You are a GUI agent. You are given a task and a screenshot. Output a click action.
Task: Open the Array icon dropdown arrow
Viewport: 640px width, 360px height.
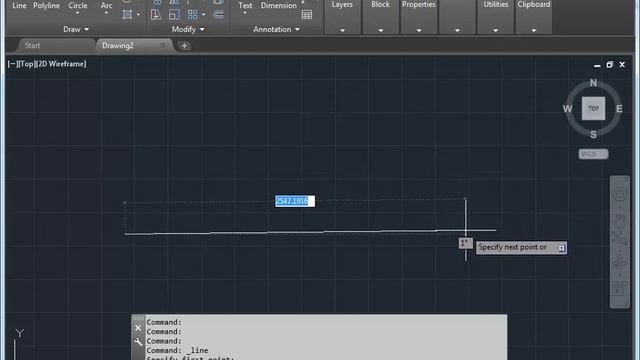(204, 15)
